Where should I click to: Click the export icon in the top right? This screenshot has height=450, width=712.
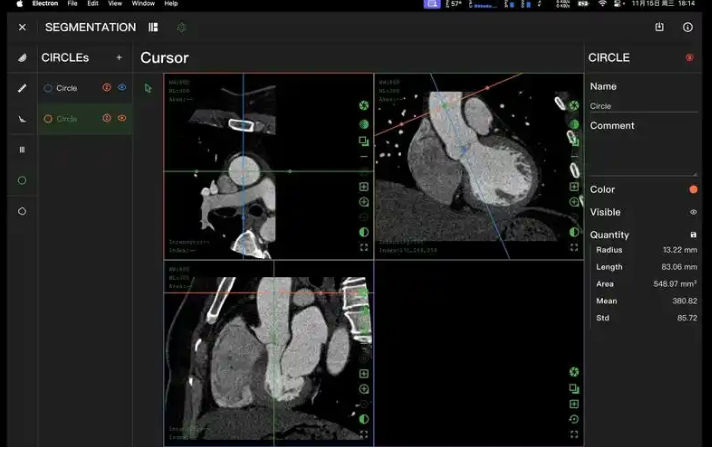[659, 27]
